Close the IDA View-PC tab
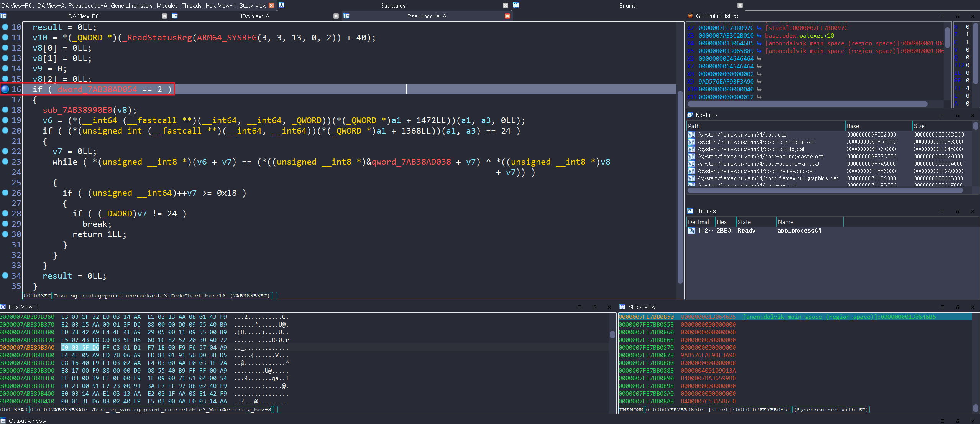 click(x=164, y=16)
